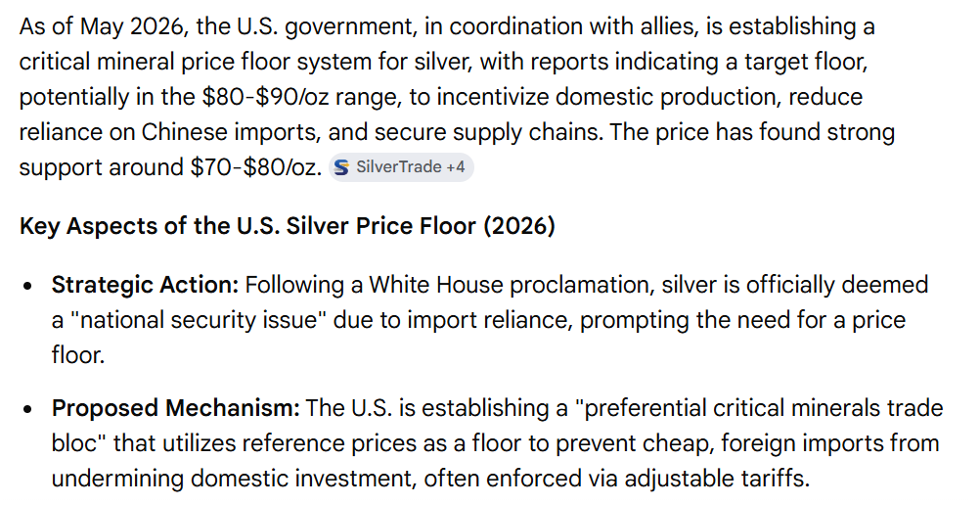Click the bold "Proposed Mechanism:" label
This screenshot has height=505, width=980.
(176, 408)
